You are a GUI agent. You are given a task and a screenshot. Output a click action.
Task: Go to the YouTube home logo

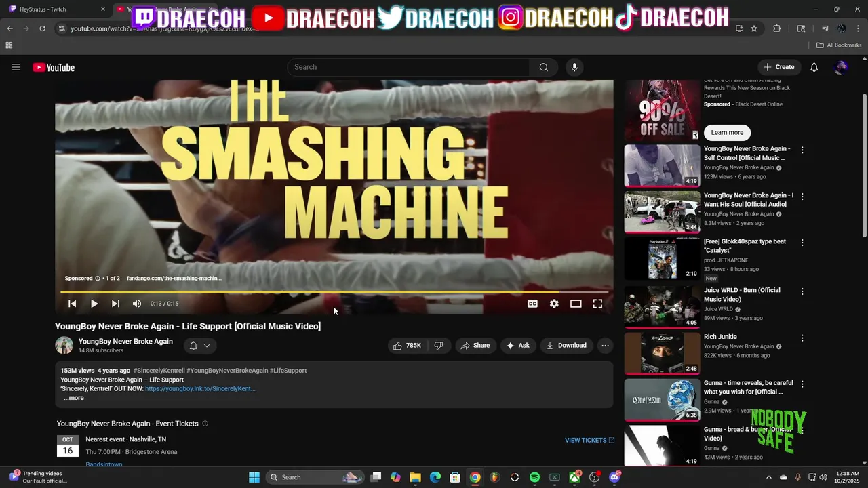54,67
